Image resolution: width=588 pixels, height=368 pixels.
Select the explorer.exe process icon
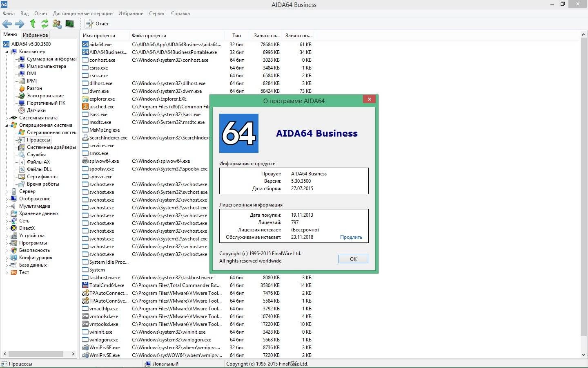[x=85, y=99]
